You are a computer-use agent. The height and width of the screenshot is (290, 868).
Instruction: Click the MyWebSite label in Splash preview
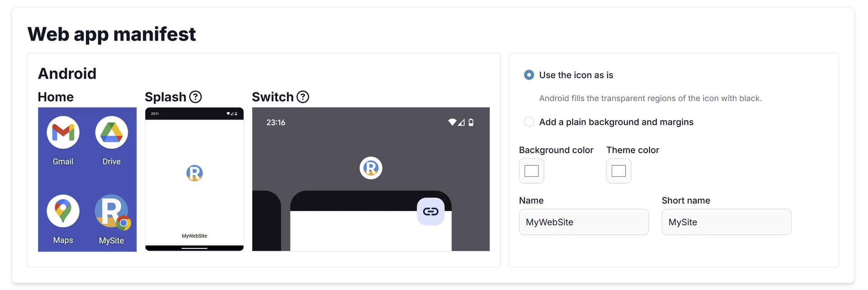(x=194, y=236)
